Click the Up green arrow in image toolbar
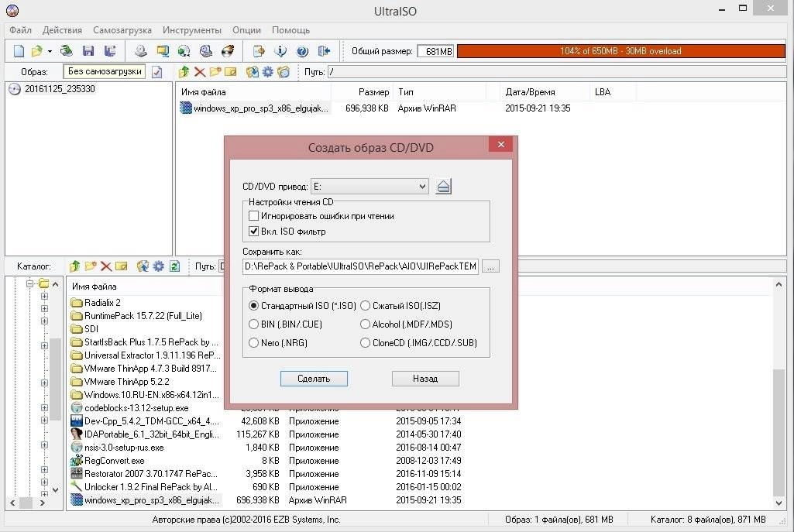Screen dimensions: 794x532 (184, 72)
